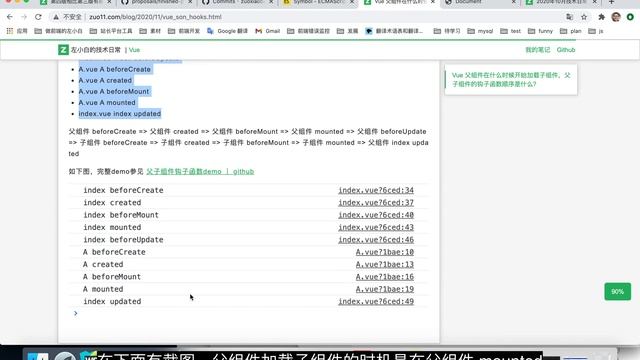Open source link index.vue?6ced:37
The width and height of the screenshot is (640, 360).
pos(376,202)
